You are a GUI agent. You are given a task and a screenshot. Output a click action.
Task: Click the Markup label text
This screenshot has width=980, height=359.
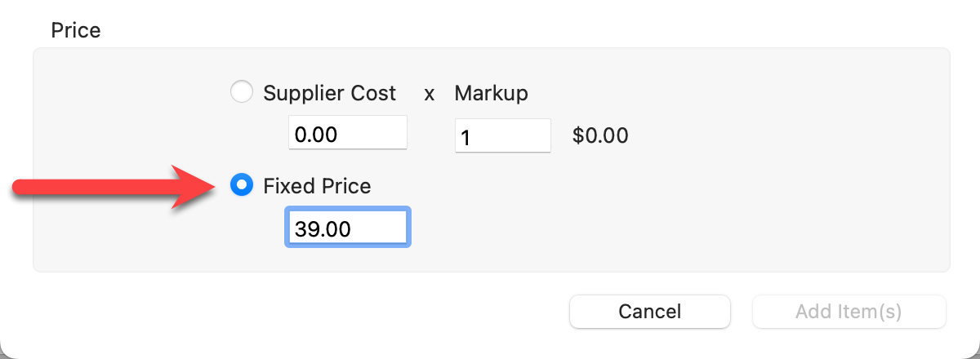tap(491, 93)
